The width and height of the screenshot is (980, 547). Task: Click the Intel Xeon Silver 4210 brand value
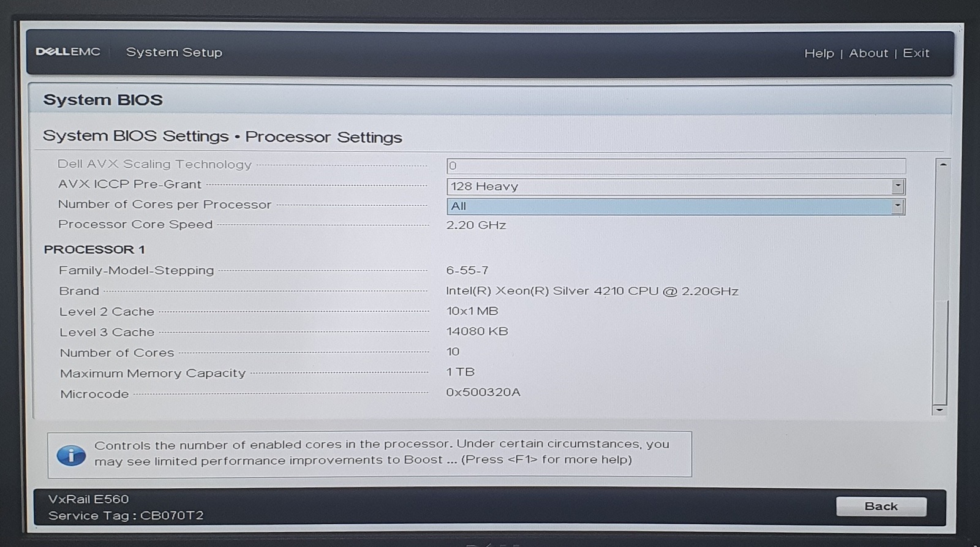(592, 291)
